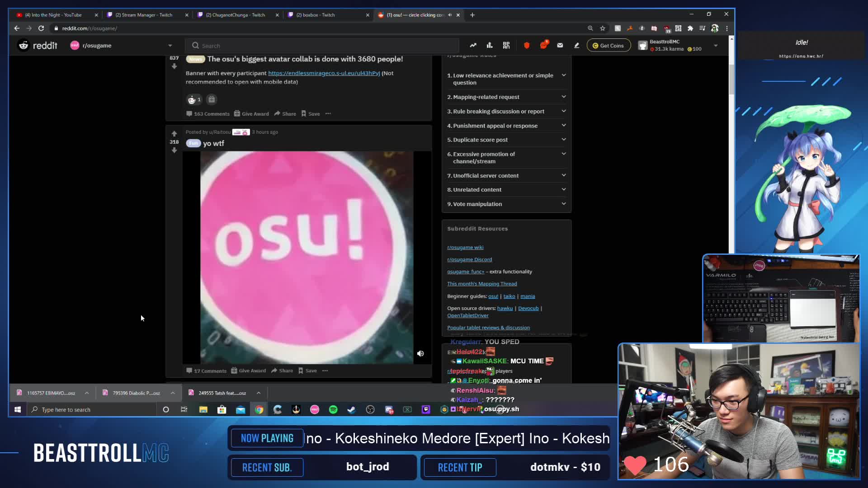Launch Spotify from the taskbar
Viewport: 868px width, 488px height.
(x=333, y=409)
